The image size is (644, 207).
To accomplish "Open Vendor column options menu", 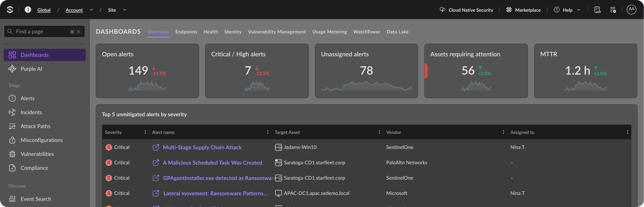I will point(503,132).
